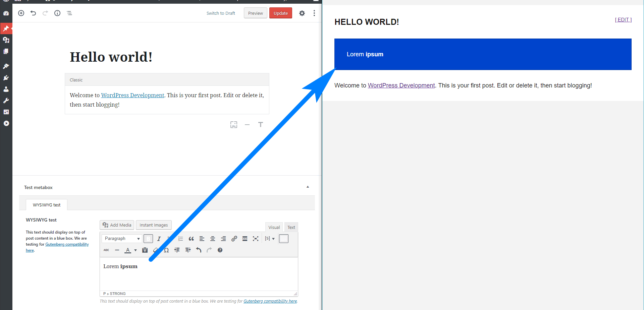Viewport: 644px width, 310px height.
Task: Open the content structure info icon
Action: tap(57, 13)
